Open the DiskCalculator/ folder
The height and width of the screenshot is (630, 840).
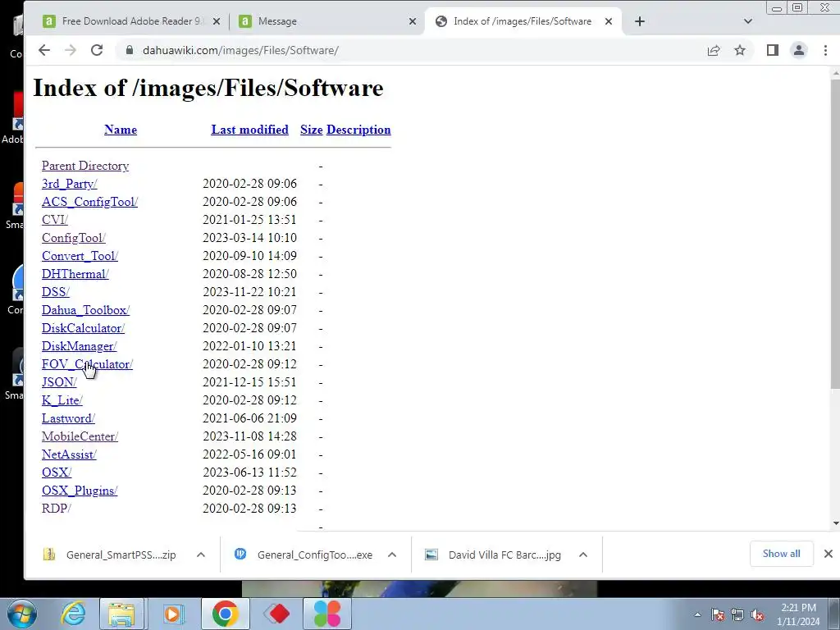click(83, 328)
